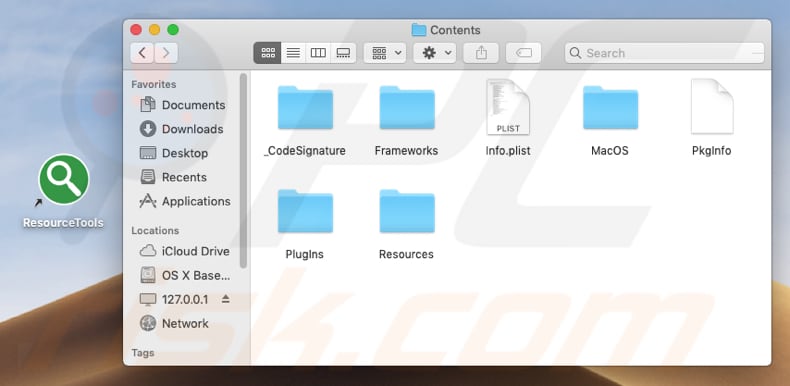790x386 pixels.
Task: Select the PlugIns folder icon
Action: pos(305,211)
